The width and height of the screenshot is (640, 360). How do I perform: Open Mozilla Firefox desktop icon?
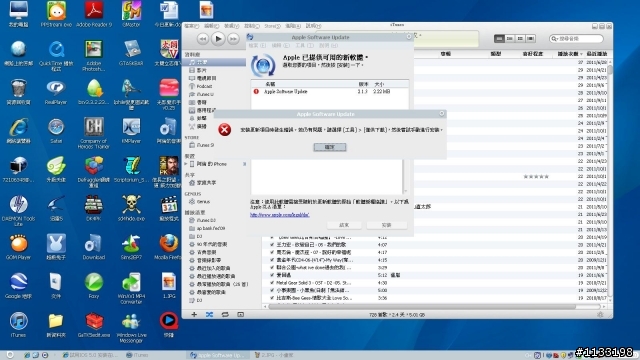point(168,247)
